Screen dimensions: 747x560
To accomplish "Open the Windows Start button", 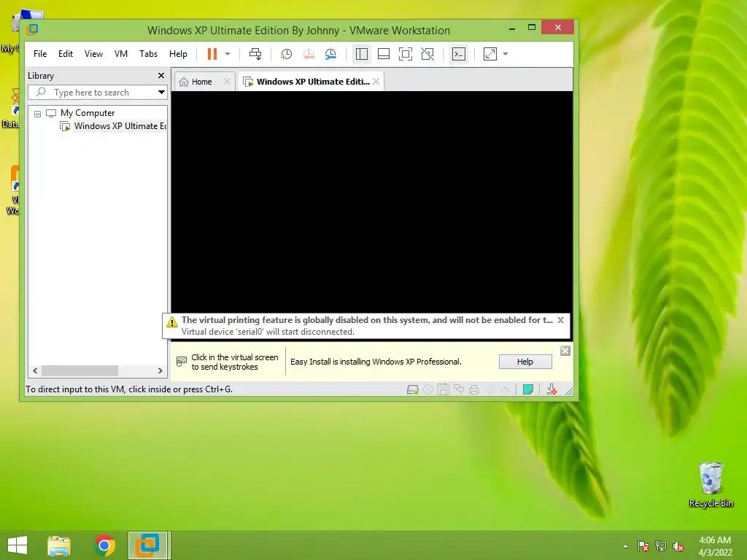I will tap(18, 545).
